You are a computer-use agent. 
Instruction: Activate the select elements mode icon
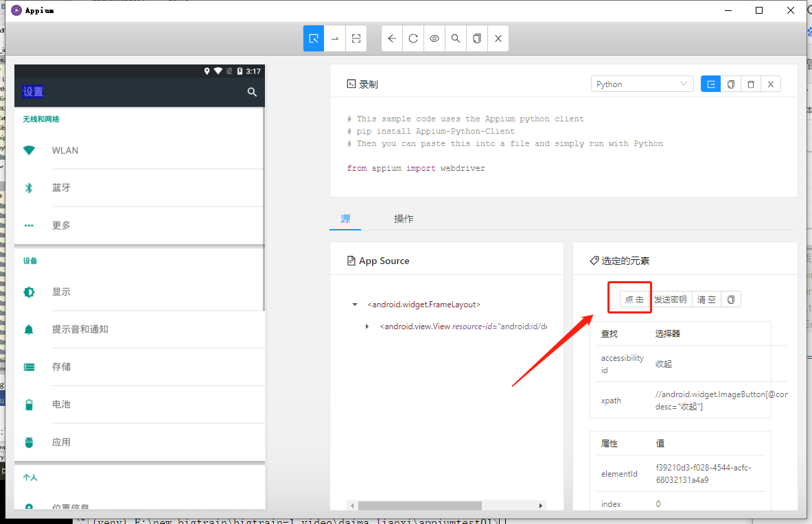coord(314,38)
